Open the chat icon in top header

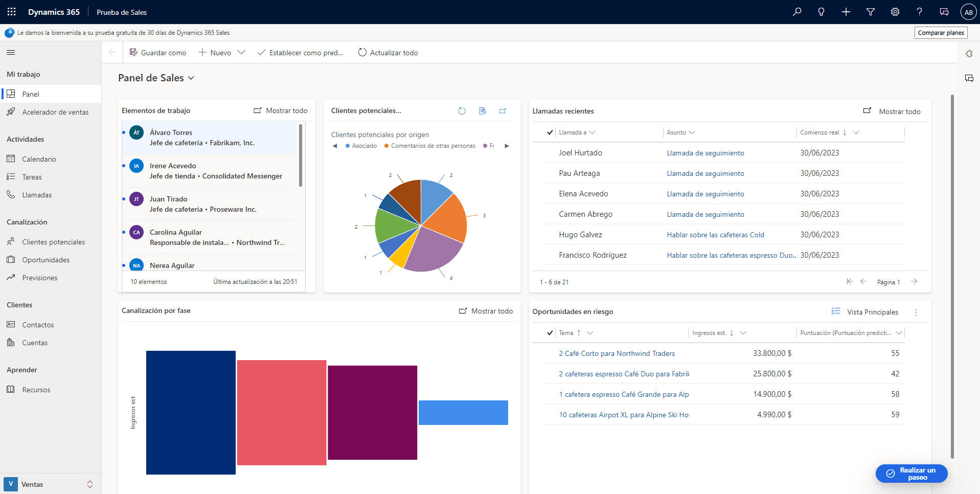(944, 12)
